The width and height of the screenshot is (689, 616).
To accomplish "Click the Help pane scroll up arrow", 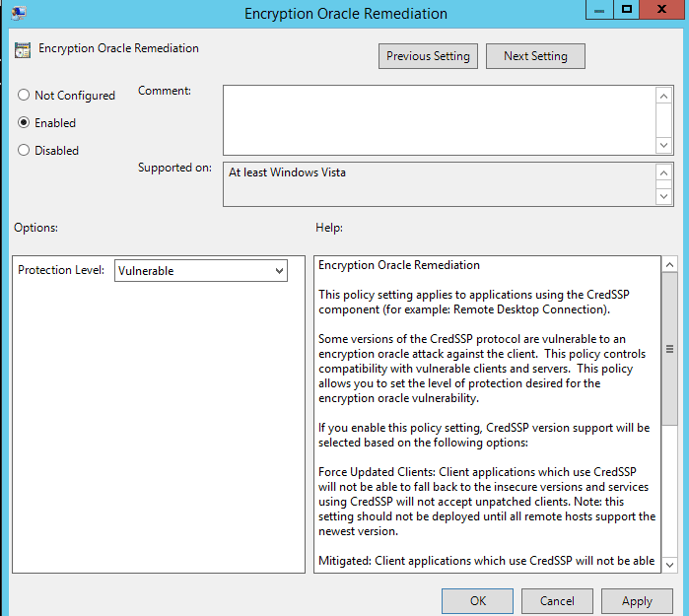I will tap(669, 264).
